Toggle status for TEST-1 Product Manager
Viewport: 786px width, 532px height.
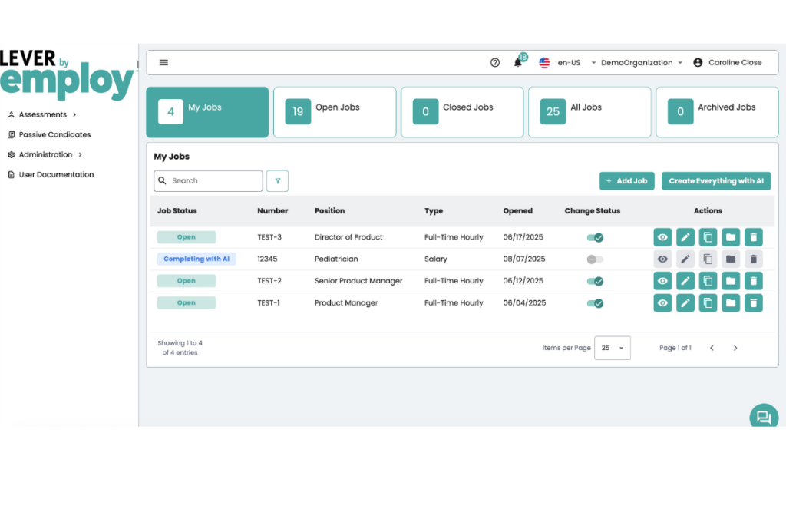595,303
